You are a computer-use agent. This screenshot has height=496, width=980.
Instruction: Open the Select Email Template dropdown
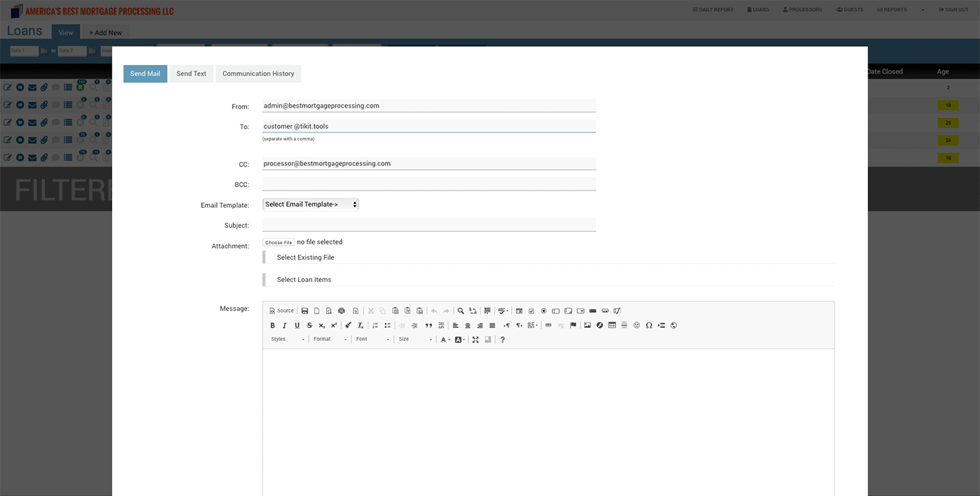pos(310,204)
